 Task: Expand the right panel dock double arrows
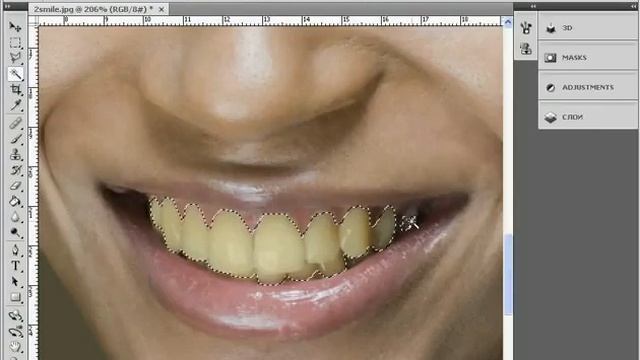633,6
